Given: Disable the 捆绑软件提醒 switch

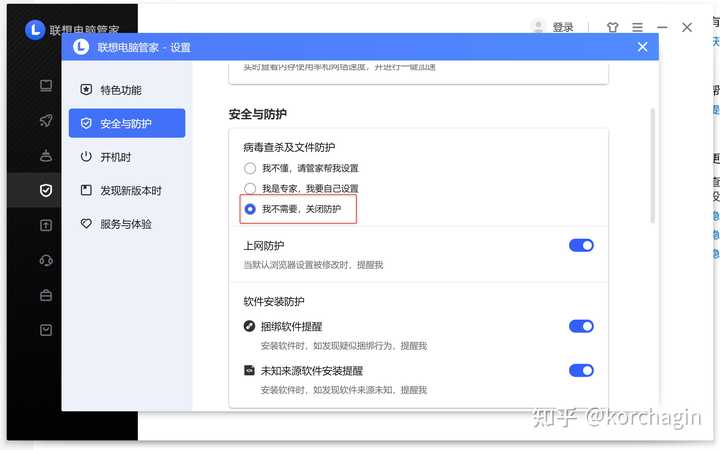Looking at the screenshot, I should pos(581,326).
